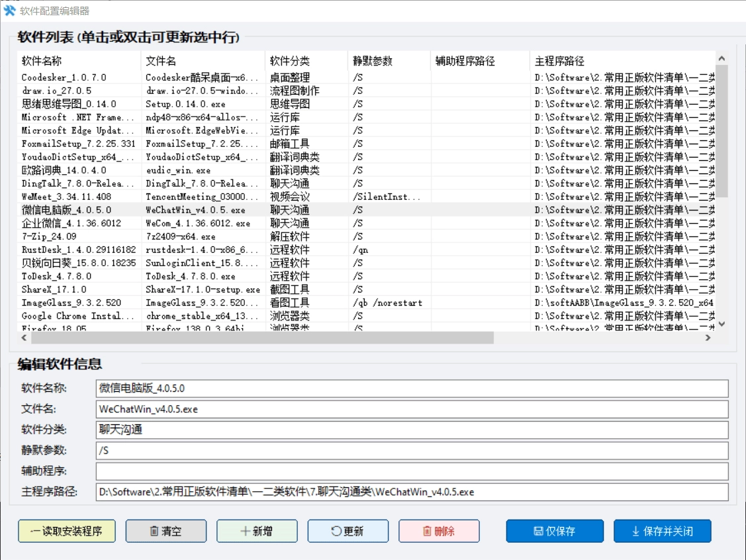Select the DingTalk_7.8.0-Relea... row name
The width and height of the screenshot is (746, 560).
(77, 183)
